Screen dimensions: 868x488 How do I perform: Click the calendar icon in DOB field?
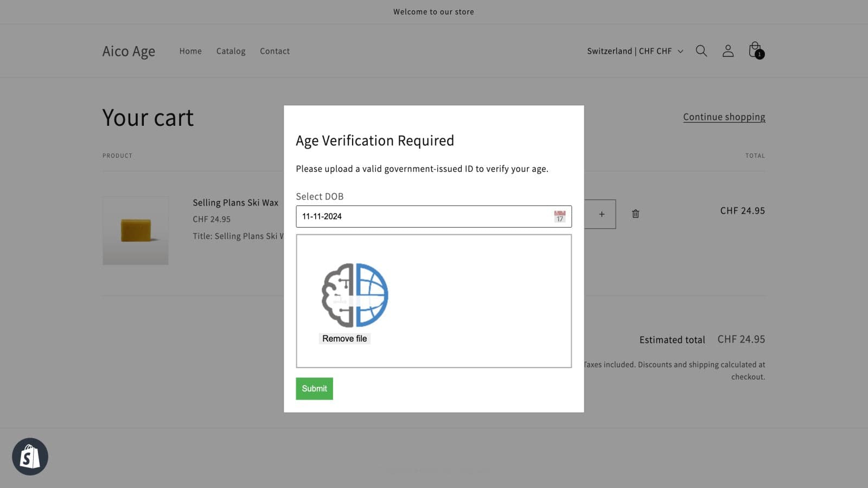(559, 216)
